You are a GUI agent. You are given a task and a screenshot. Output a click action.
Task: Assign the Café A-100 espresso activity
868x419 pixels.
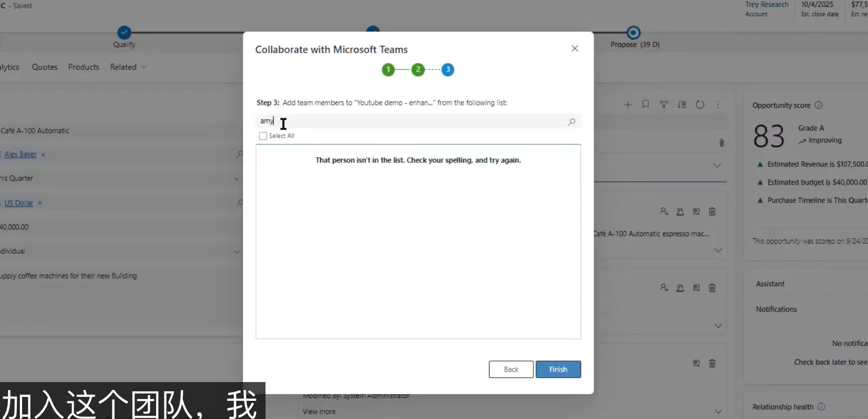pyautogui.click(x=664, y=211)
